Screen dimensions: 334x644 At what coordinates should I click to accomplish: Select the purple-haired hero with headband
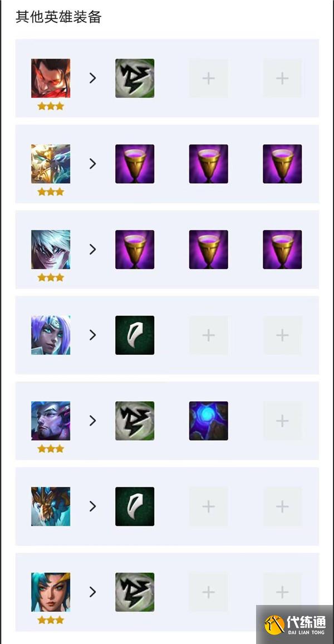[51, 335]
